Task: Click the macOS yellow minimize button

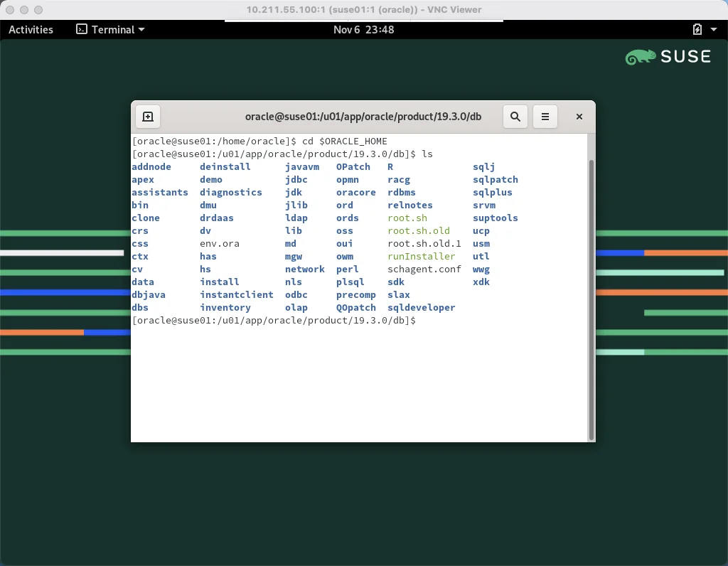Action: click(x=24, y=10)
